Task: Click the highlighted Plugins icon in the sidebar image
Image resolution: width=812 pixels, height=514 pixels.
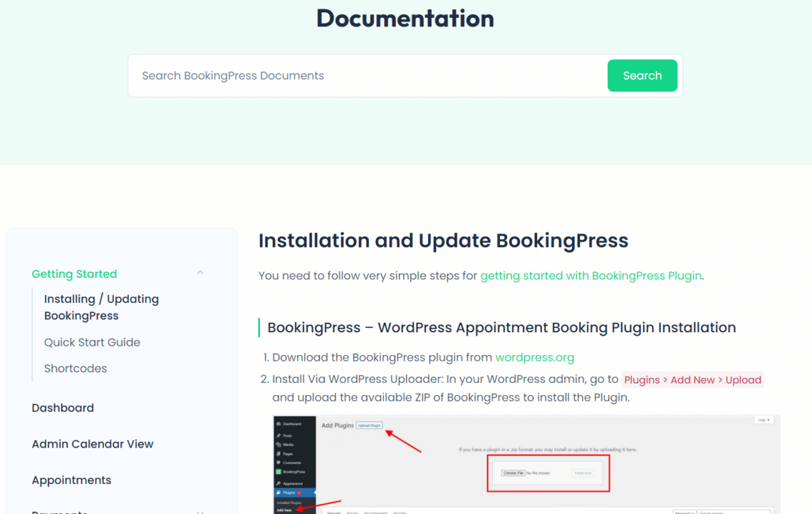Action: click(x=279, y=492)
